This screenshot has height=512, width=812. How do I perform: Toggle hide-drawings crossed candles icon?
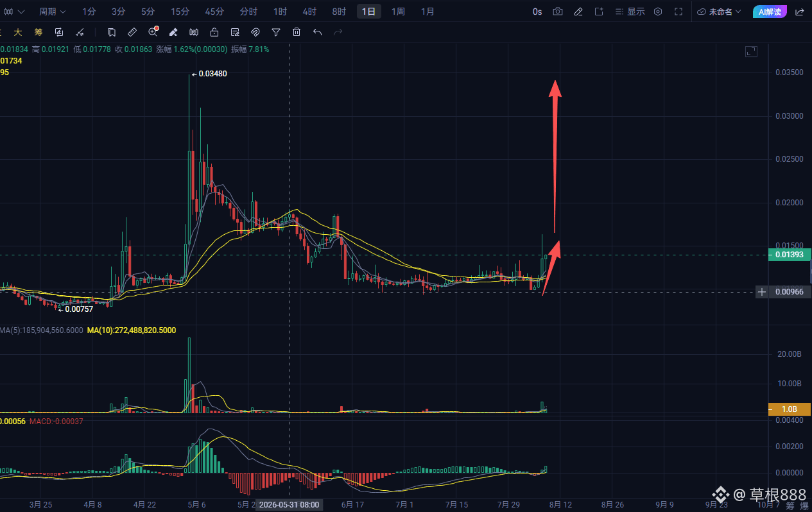click(x=194, y=32)
